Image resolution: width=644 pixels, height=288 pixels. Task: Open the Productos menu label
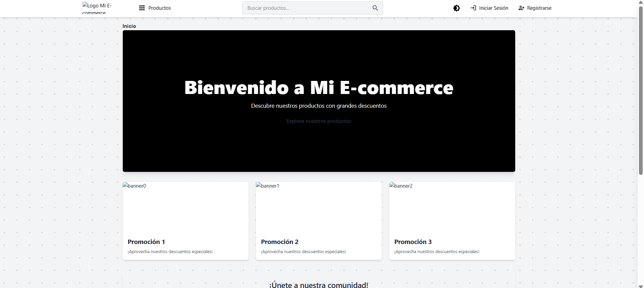(159, 8)
